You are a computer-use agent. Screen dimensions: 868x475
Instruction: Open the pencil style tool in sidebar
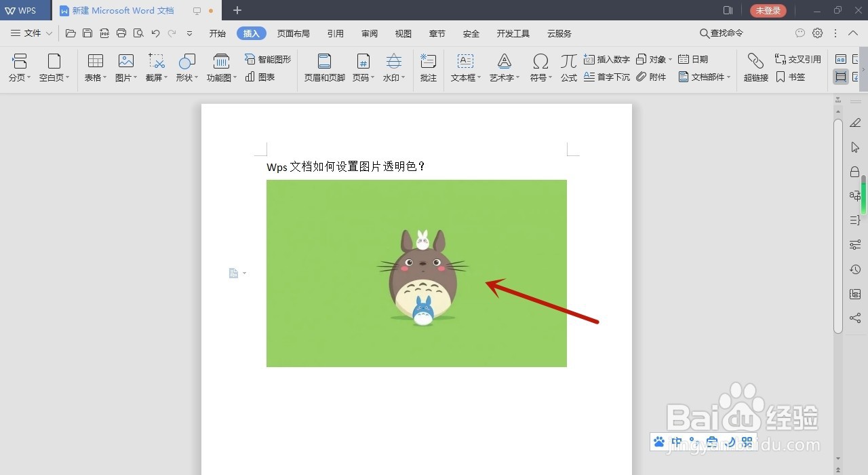point(855,123)
